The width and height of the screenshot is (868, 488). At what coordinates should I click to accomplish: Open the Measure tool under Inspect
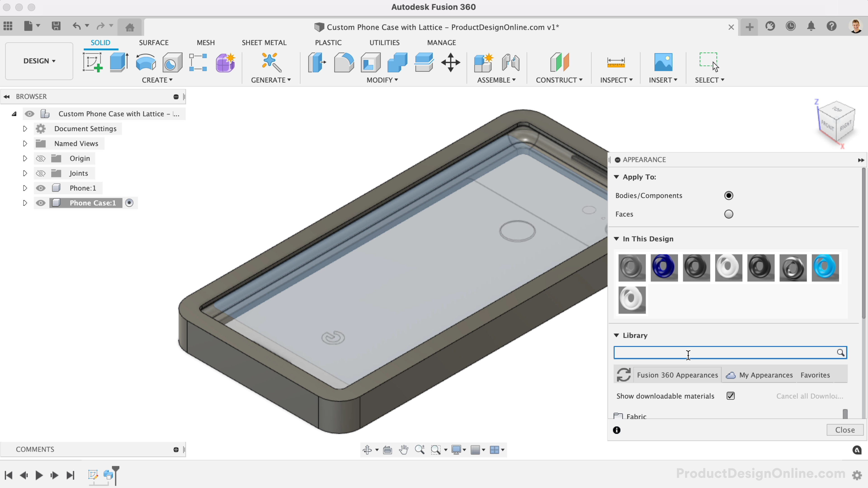tap(616, 62)
